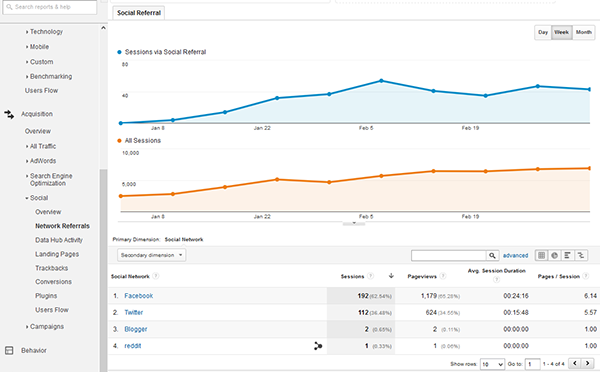
Task: Click help icon next to Social Network header
Action: [x=156, y=276]
